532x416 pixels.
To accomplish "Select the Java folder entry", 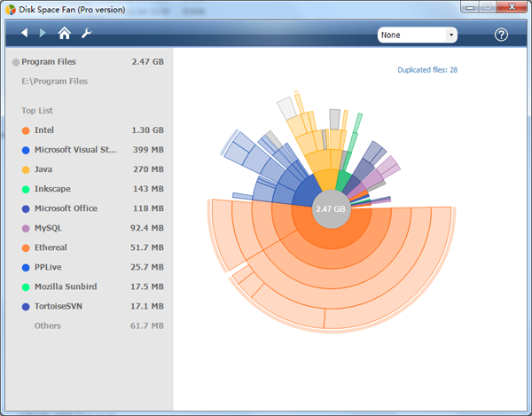I will 44,169.
